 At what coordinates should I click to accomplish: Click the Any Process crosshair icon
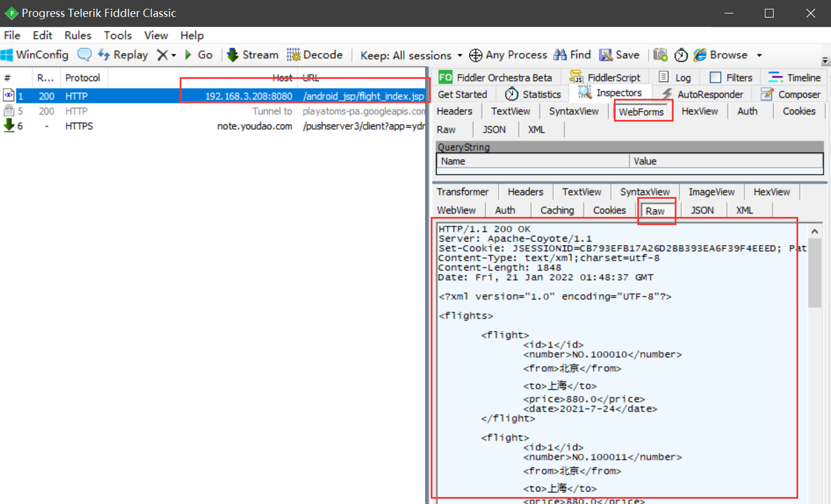point(476,55)
